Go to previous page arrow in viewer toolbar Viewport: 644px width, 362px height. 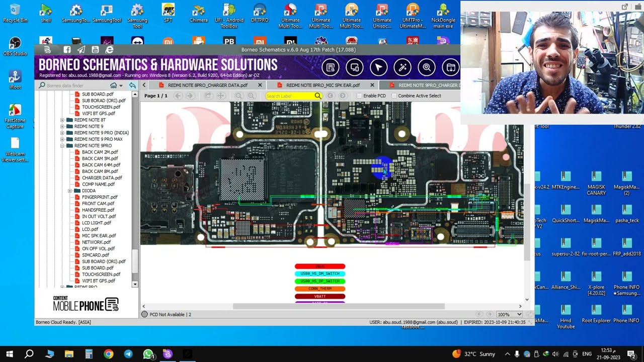[x=178, y=96]
